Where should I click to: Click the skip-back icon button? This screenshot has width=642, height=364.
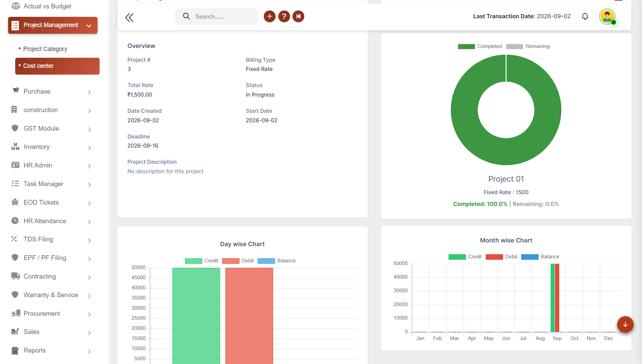(298, 16)
